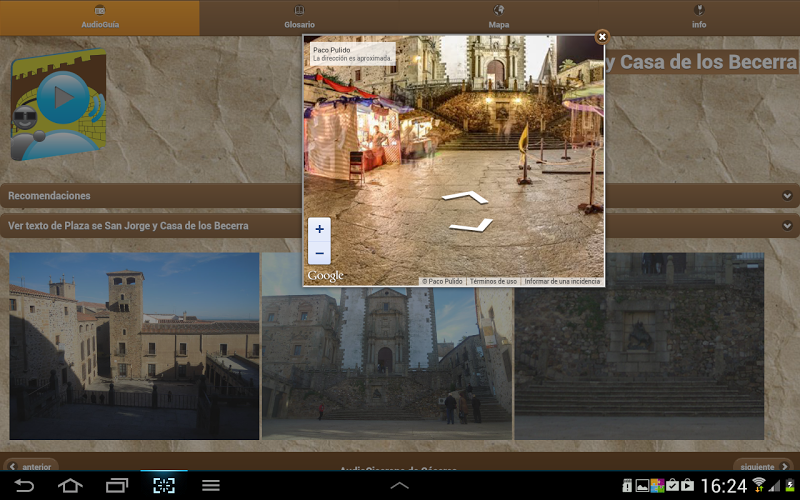800x500 pixels.
Task: Zoom out on the street view
Action: [x=319, y=254]
